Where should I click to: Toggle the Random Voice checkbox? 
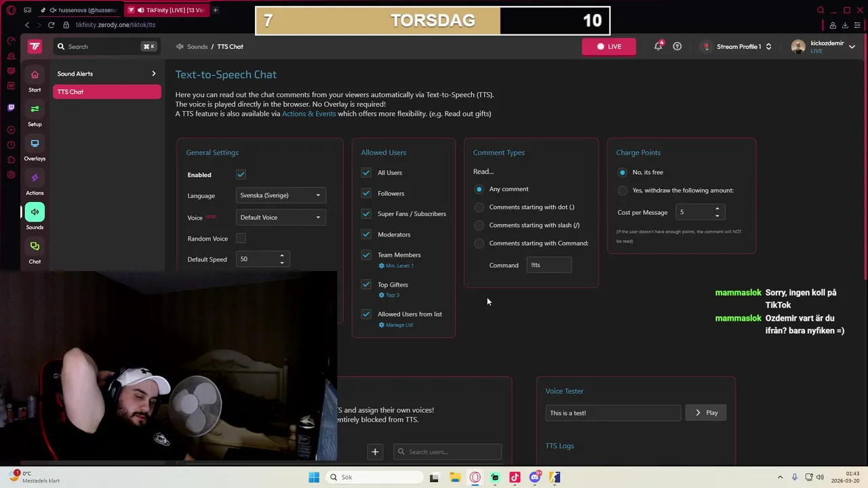(241, 238)
